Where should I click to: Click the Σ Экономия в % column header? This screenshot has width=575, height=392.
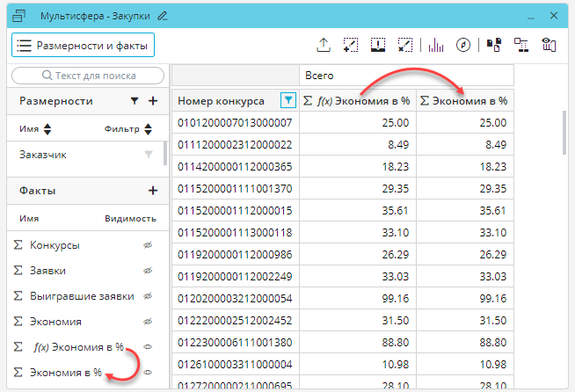[465, 100]
